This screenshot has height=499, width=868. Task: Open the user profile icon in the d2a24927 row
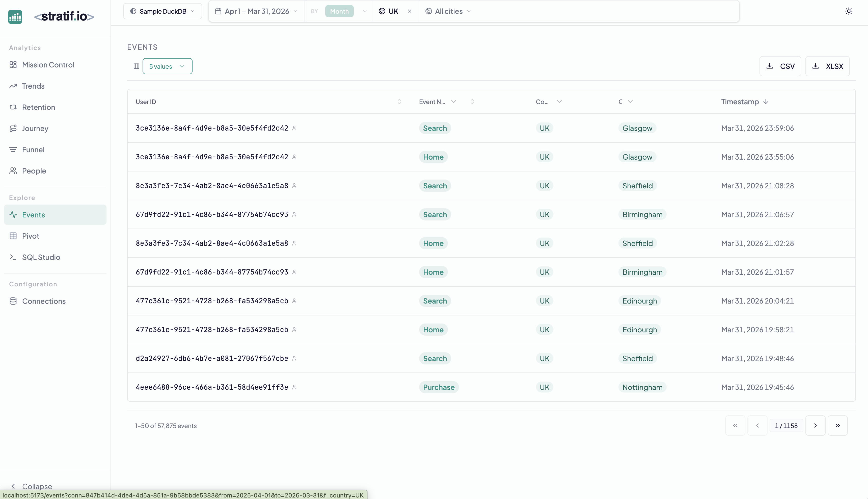pyautogui.click(x=294, y=359)
